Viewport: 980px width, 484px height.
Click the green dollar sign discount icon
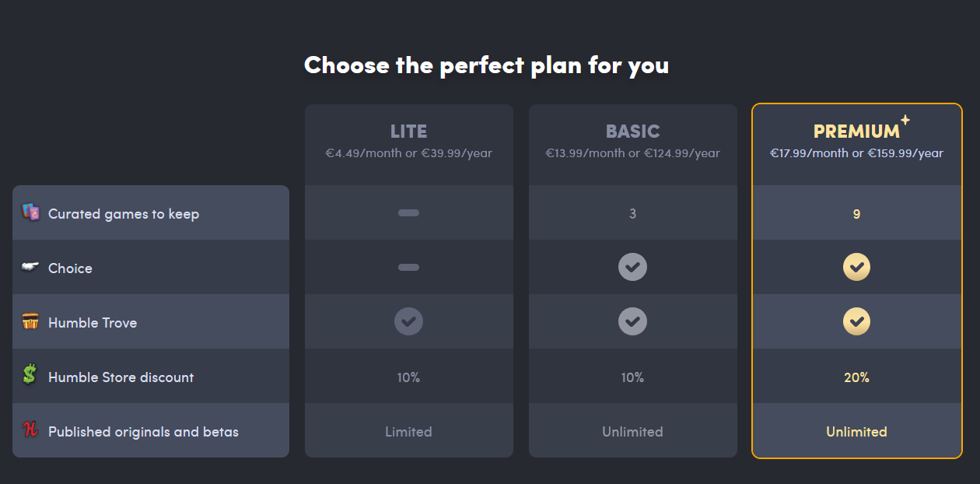coord(30,375)
